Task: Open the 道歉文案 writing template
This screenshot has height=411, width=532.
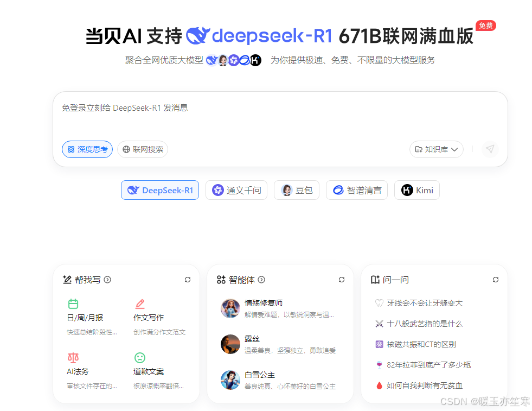Action: click(x=159, y=371)
